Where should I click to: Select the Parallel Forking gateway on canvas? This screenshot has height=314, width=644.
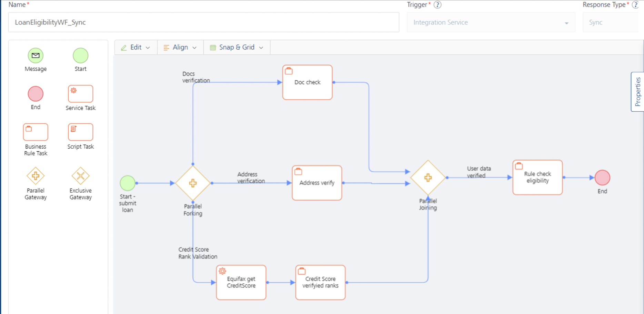(x=193, y=183)
